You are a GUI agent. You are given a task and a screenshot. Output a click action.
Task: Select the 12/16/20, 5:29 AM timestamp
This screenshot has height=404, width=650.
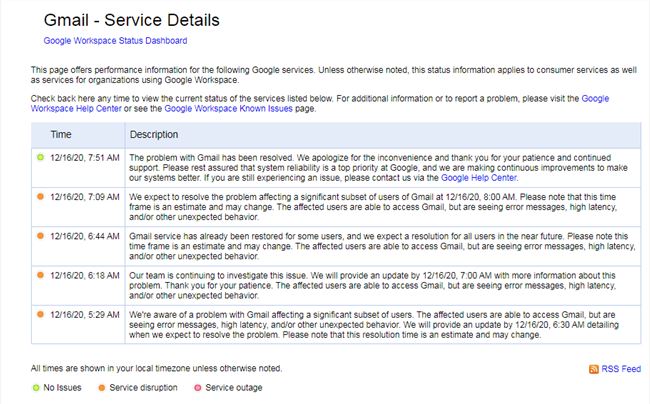85,315
